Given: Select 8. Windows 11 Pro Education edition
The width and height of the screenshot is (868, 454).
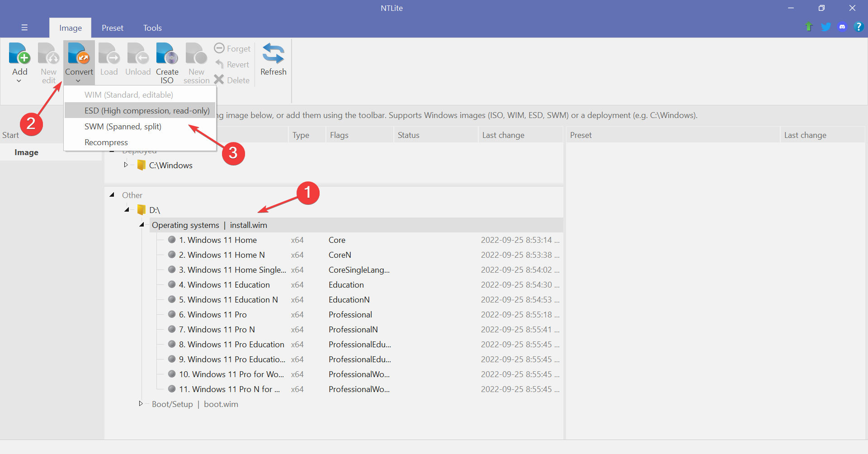Looking at the screenshot, I should click(x=231, y=345).
